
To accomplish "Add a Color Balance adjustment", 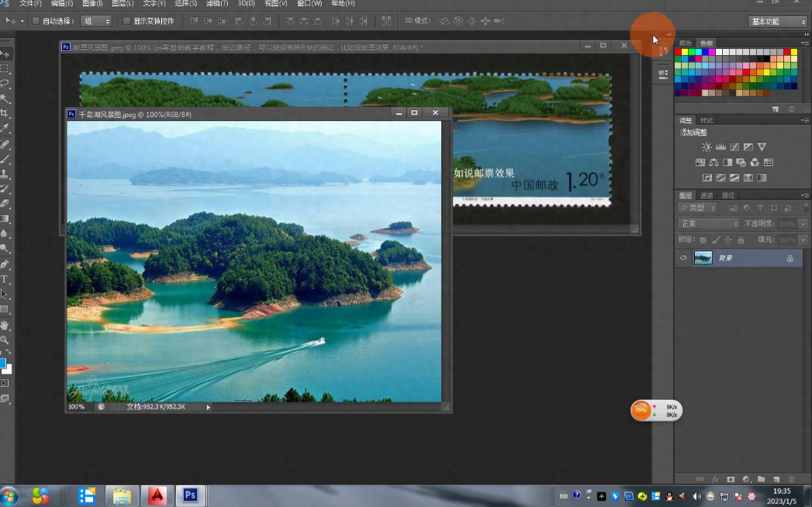I will [x=714, y=162].
